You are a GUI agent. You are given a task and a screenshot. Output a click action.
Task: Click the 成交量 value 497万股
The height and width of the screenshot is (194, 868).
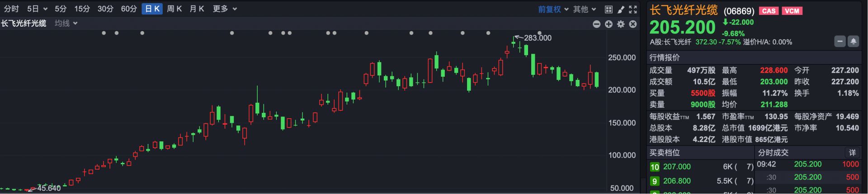click(x=701, y=70)
